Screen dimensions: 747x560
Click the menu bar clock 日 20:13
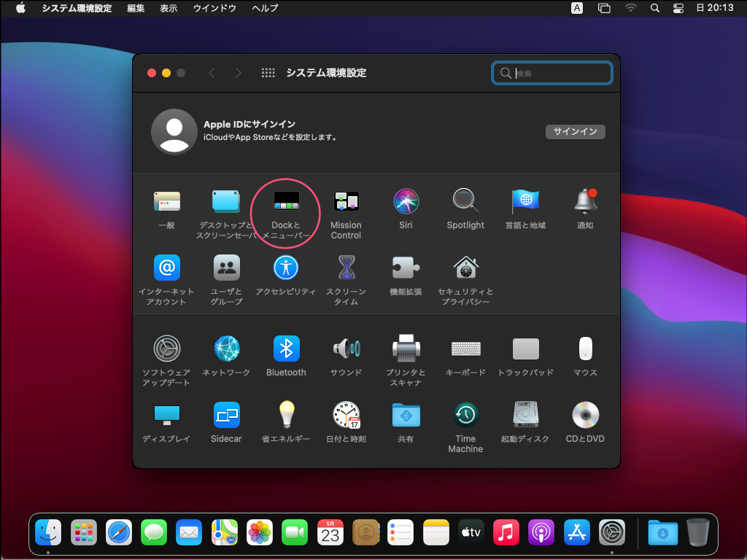[x=715, y=8]
